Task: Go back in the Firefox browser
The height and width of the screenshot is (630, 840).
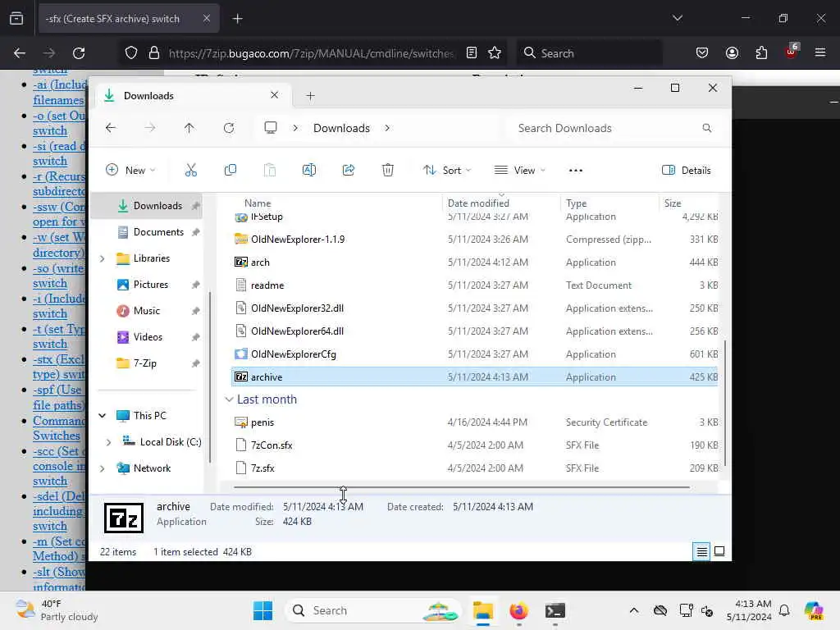Action: [x=20, y=53]
